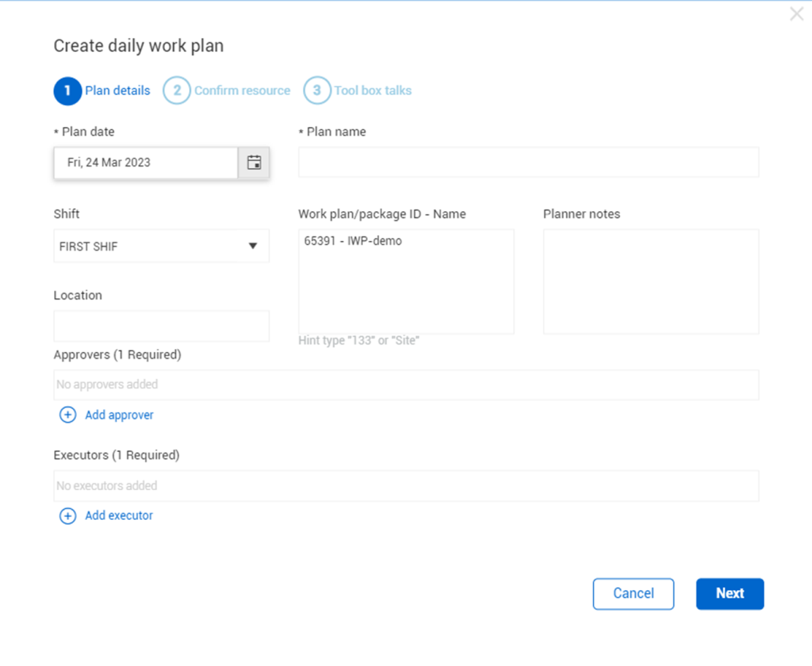Click the plus icon beside Add executor
The width and height of the screenshot is (812, 666).
tap(68, 516)
